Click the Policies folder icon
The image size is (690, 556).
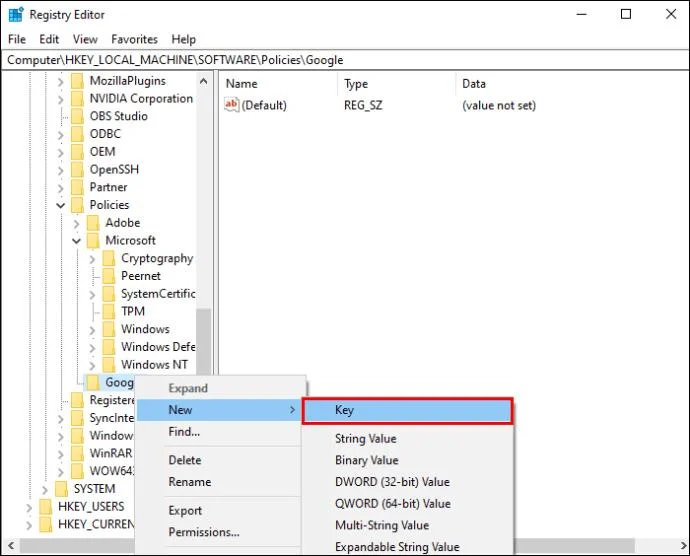77,205
